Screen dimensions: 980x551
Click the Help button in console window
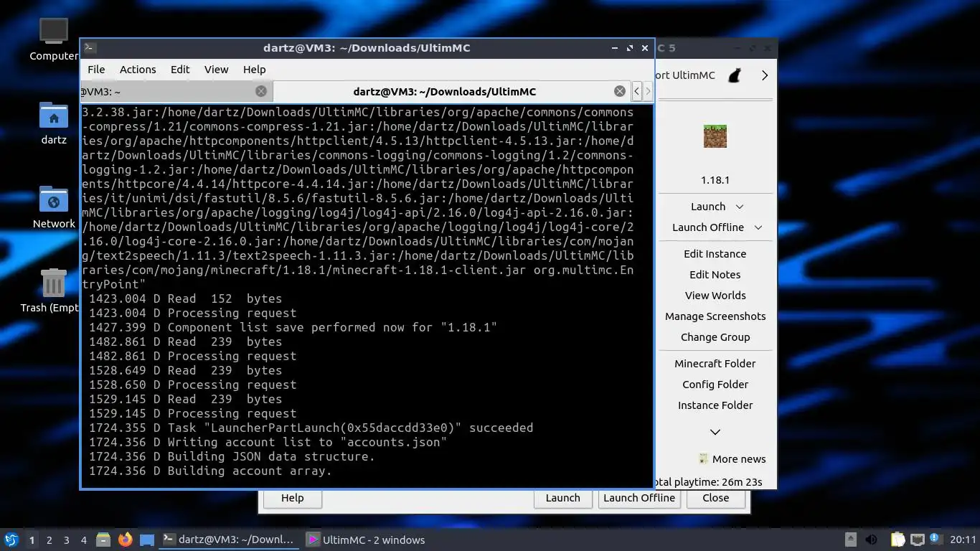coord(292,499)
